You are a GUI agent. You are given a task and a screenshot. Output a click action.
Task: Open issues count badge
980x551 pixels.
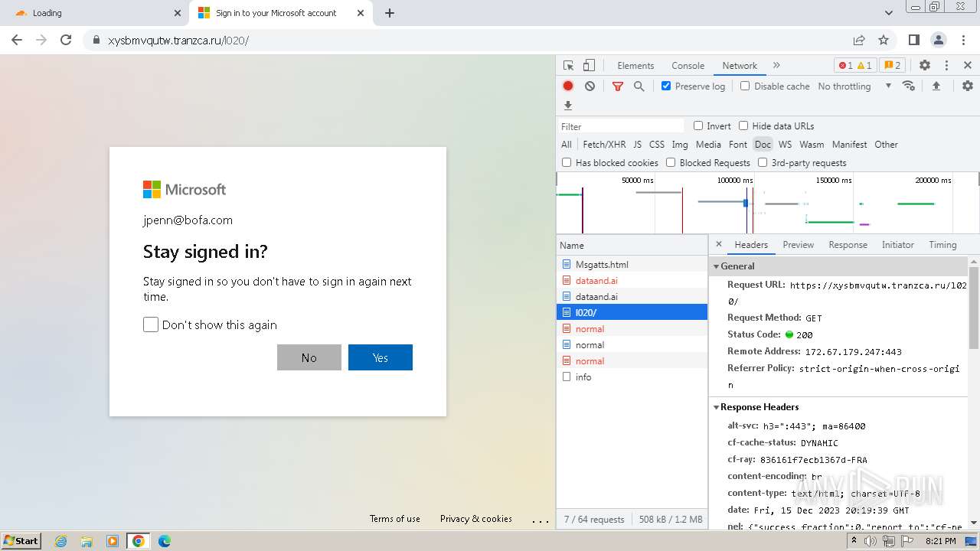(x=892, y=66)
